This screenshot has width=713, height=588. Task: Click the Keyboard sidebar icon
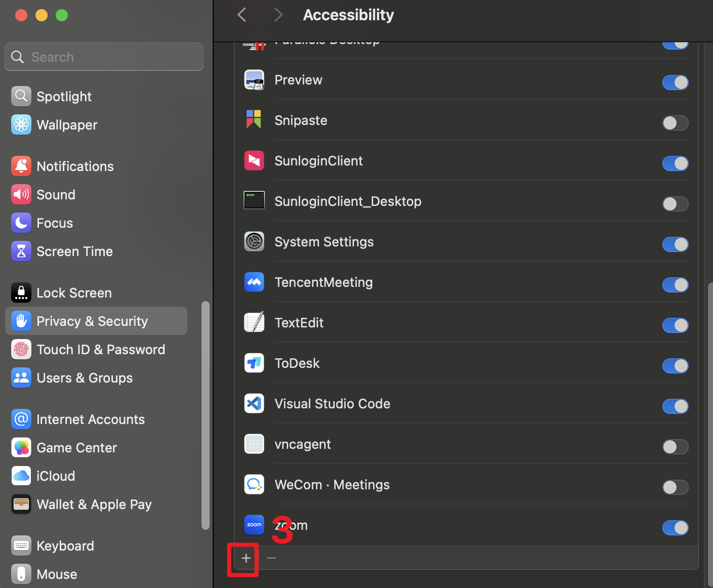pyautogui.click(x=21, y=545)
